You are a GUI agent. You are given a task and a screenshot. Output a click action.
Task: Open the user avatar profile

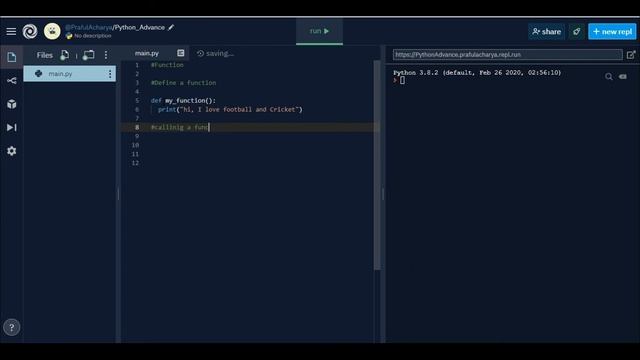52,31
